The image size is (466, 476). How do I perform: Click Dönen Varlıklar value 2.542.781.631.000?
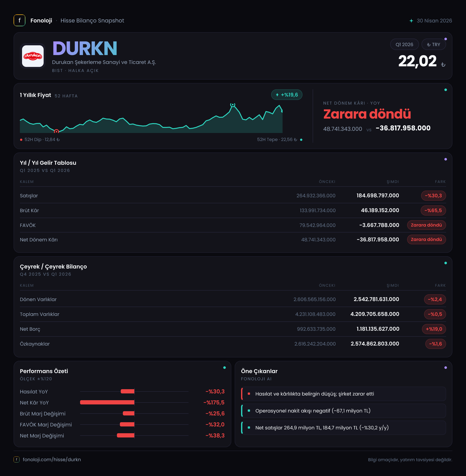click(376, 299)
